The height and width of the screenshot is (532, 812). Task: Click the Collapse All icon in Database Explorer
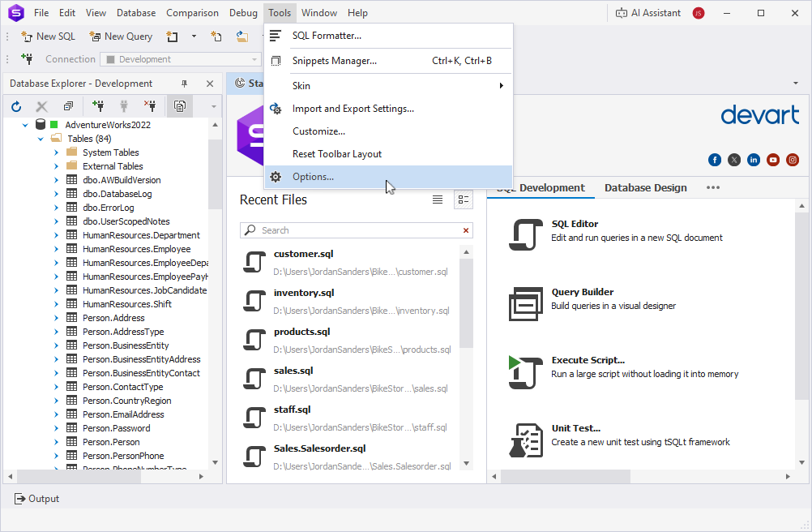click(68, 106)
